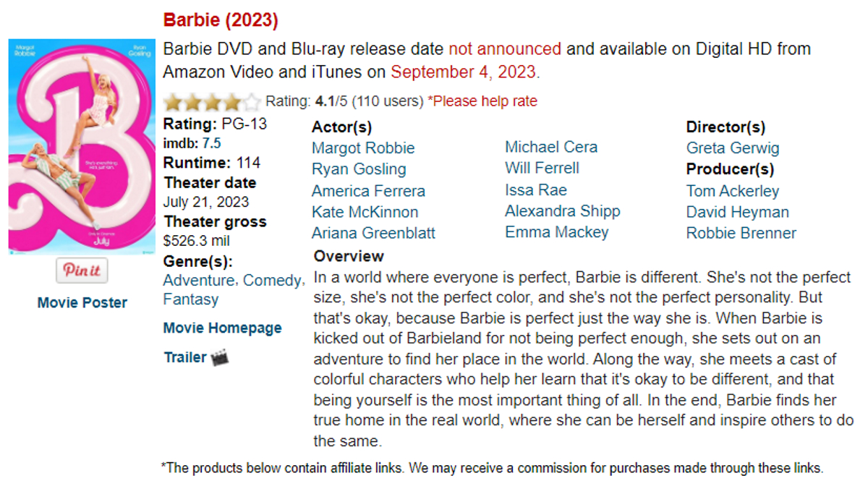Click the Please help rate link
Image resolution: width=868 pixels, height=481 pixels.
(x=482, y=101)
